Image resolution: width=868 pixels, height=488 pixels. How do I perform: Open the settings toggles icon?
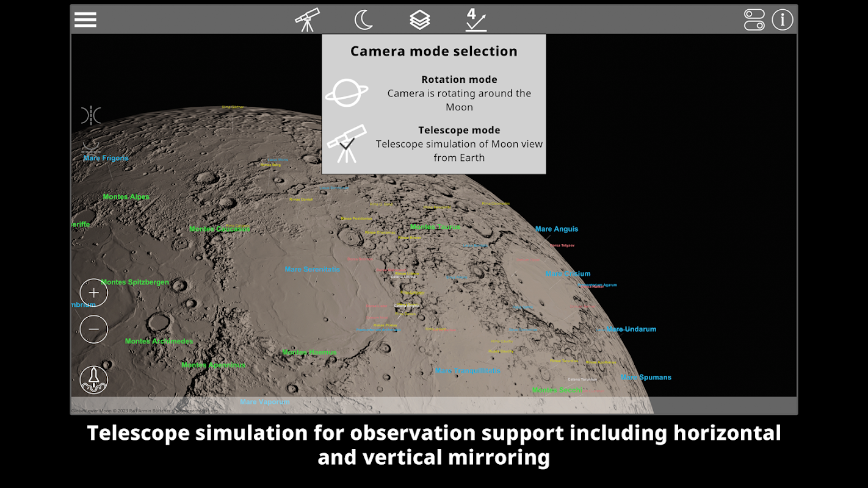[754, 20]
